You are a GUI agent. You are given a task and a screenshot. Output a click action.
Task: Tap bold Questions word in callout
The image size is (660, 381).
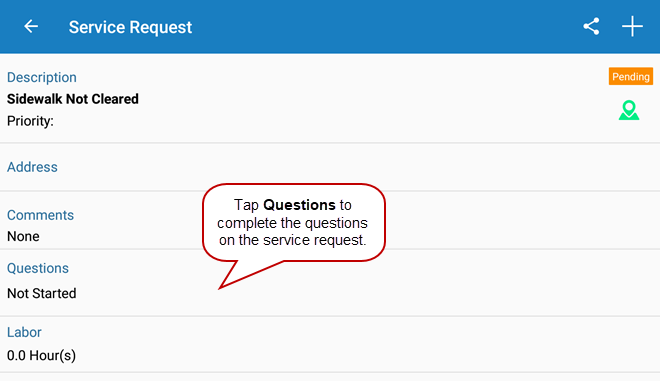299,205
